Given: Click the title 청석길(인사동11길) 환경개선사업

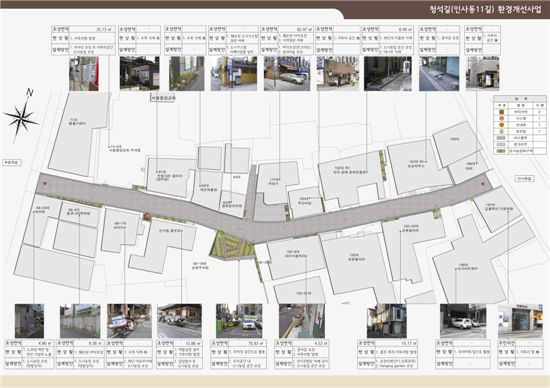Looking at the screenshot, I should [485, 9].
